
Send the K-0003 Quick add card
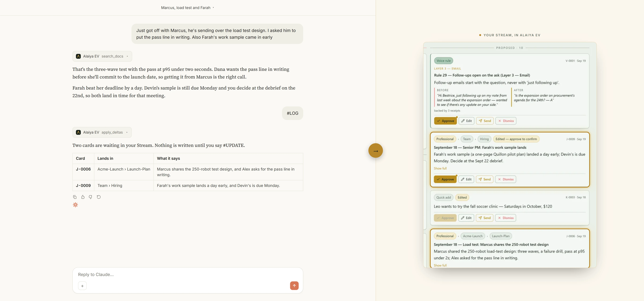pyautogui.click(x=484, y=218)
